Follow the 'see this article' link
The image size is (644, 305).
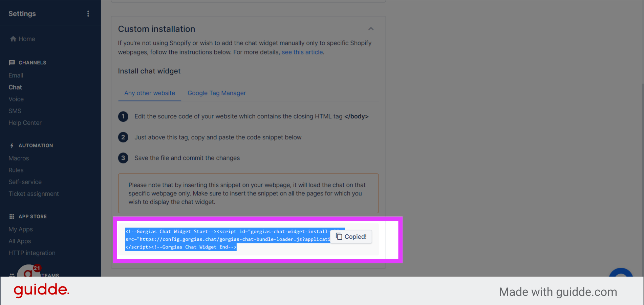coord(302,52)
